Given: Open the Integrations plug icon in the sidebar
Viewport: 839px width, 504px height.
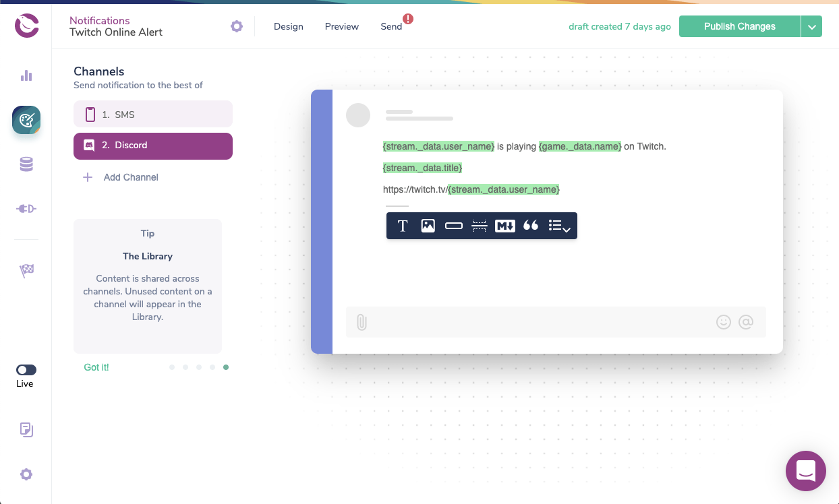Looking at the screenshot, I should tap(26, 208).
